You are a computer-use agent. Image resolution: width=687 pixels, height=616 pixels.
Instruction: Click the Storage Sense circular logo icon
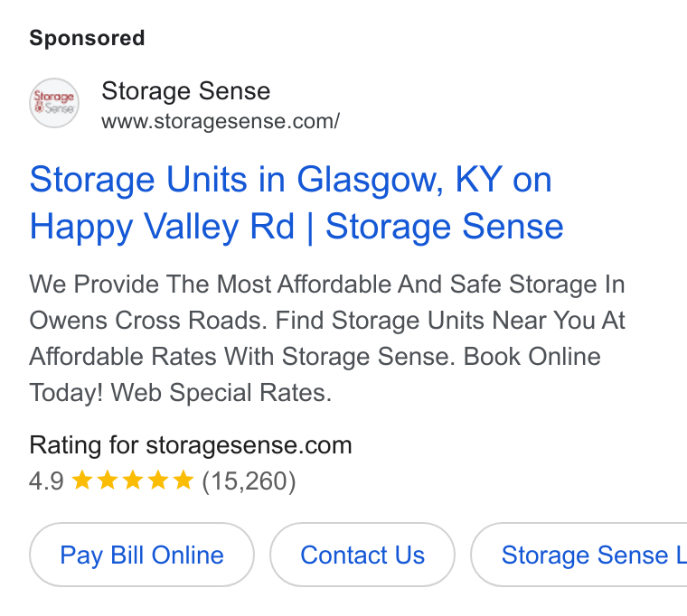pyautogui.click(x=54, y=103)
